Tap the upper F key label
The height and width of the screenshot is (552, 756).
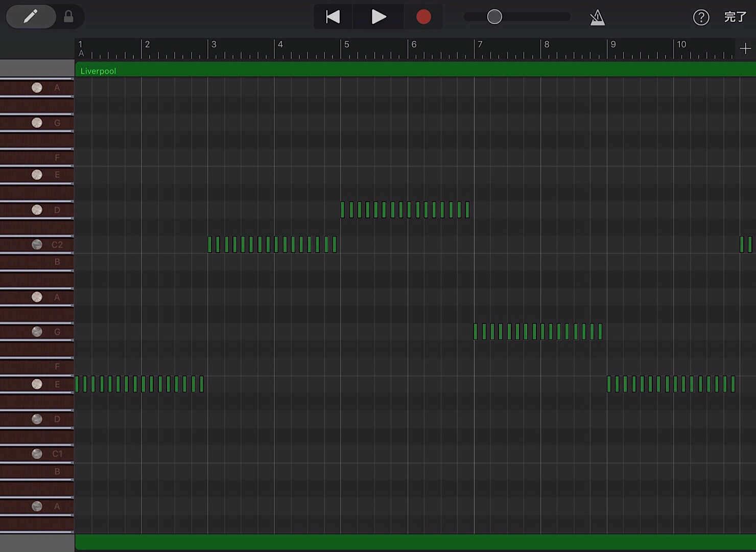coord(57,157)
